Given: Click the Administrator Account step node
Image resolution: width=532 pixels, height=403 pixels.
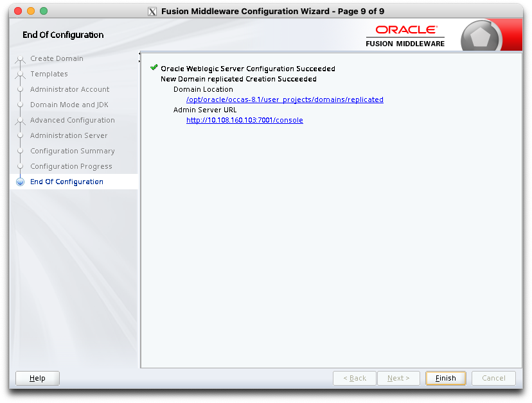Looking at the screenshot, I should pos(21,89).
